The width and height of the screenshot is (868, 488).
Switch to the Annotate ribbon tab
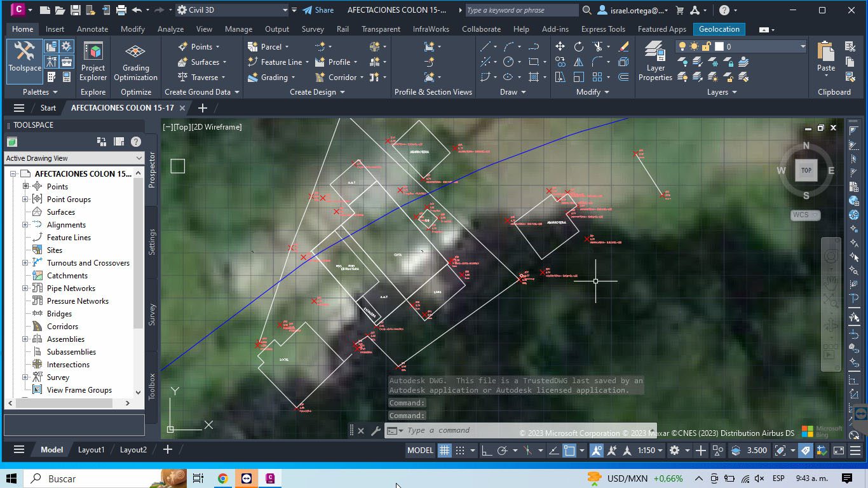[92, 29]
